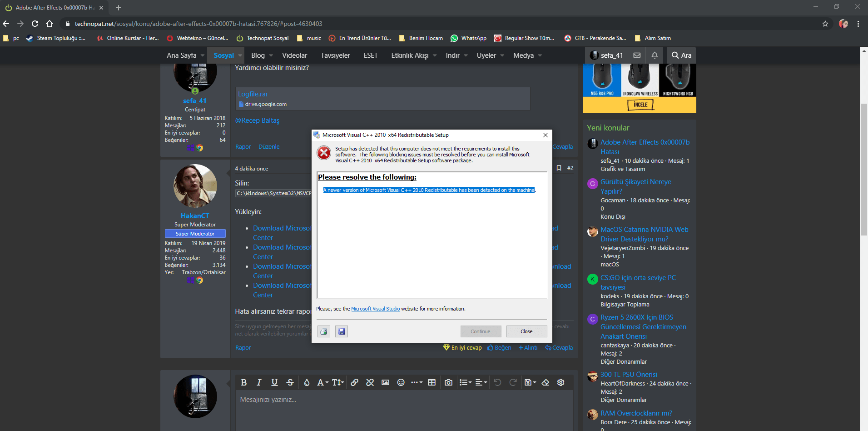Insert an image in the reply editor
Viewport: 868px width, 431px height.
[x=385, y=382]
